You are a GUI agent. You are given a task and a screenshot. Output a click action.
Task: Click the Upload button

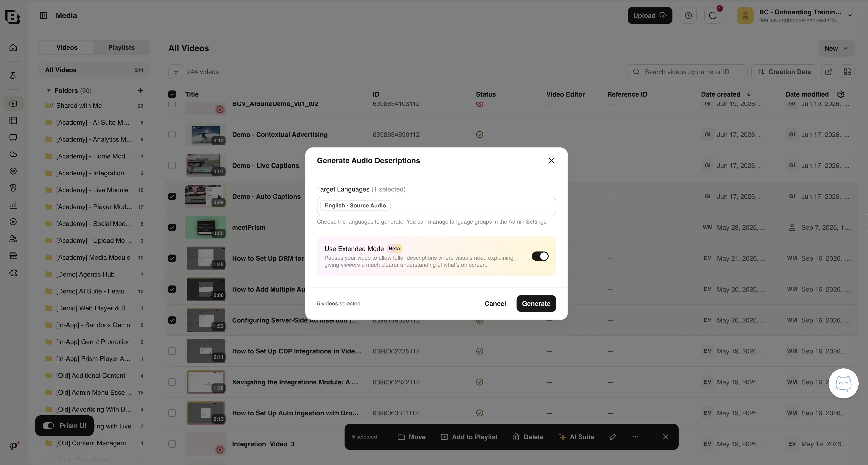[x=650, y=15]
